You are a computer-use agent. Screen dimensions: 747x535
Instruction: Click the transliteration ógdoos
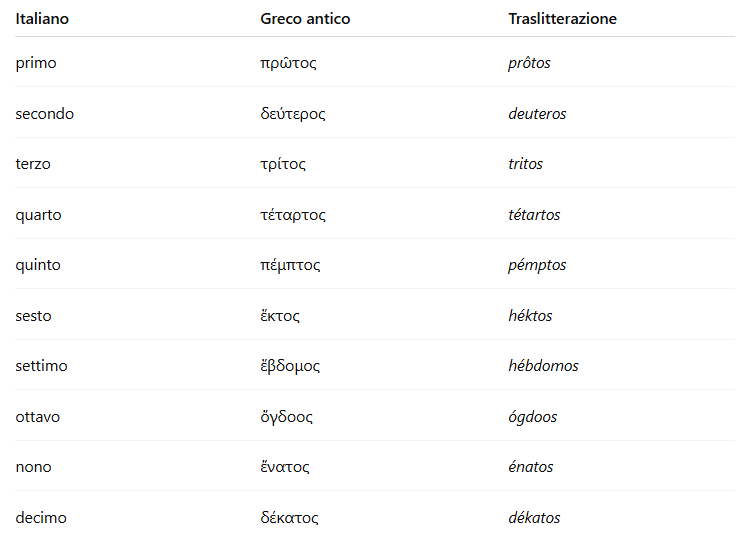coord(533,417)
